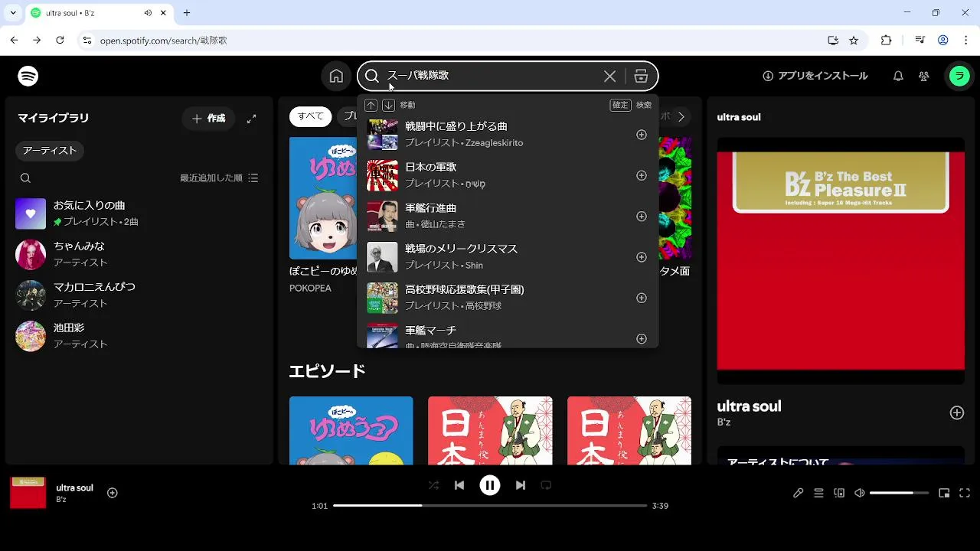Skip to previous track
980x551 pixels.
[x=459, y=485]
